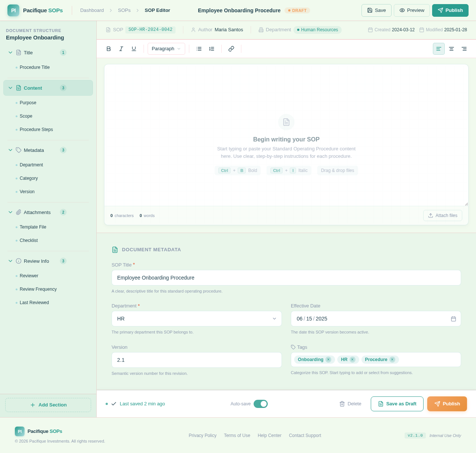The height and width of the screenshot is (453, 476).
Task: Insert a numbered list
Action: pyautogui.click(x=212, y=49)
